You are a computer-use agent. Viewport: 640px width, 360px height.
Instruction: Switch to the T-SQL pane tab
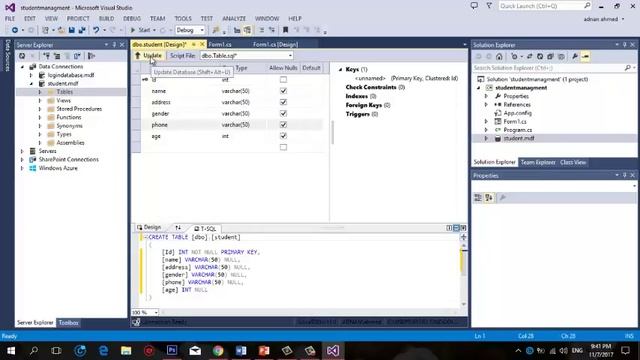click(x=205, y=229)
